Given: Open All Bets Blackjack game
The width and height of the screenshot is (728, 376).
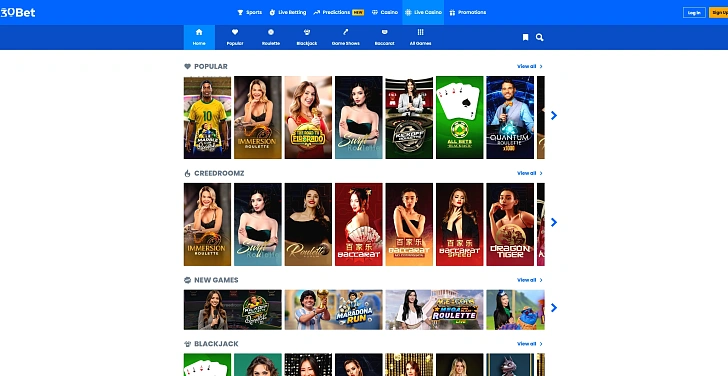Looking at the screenshot, I should (460, 117).
